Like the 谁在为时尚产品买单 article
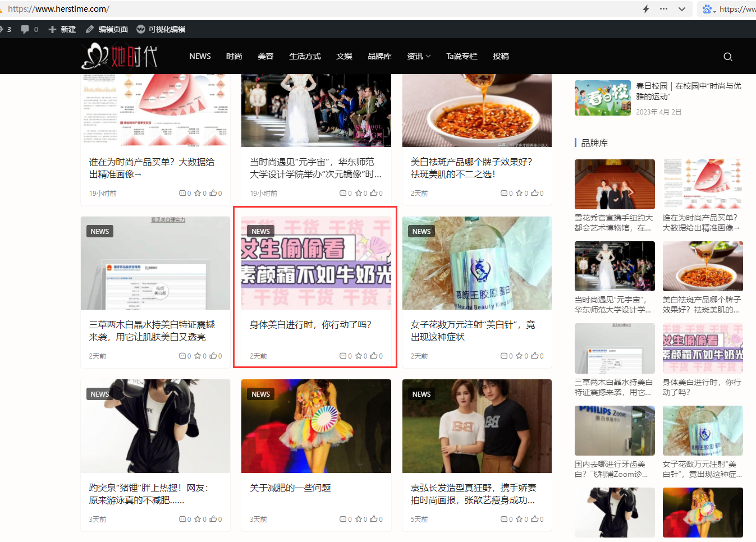 pos(213,193)
